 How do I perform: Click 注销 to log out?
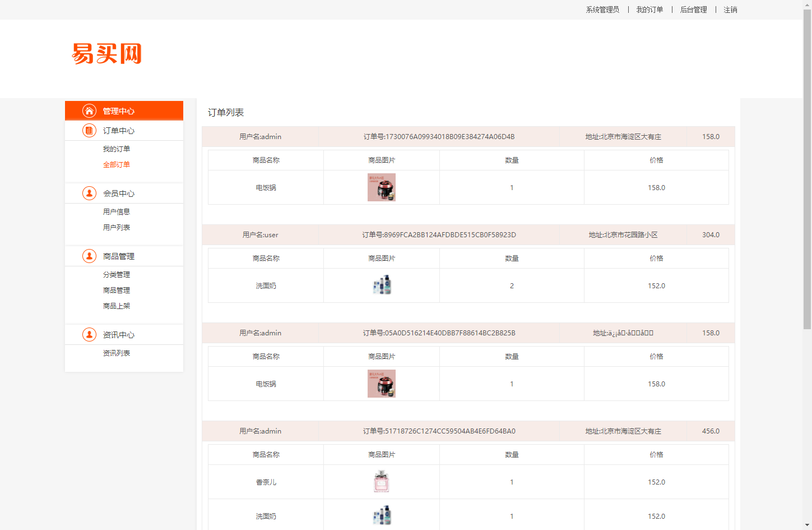click(x=730, y=10)
